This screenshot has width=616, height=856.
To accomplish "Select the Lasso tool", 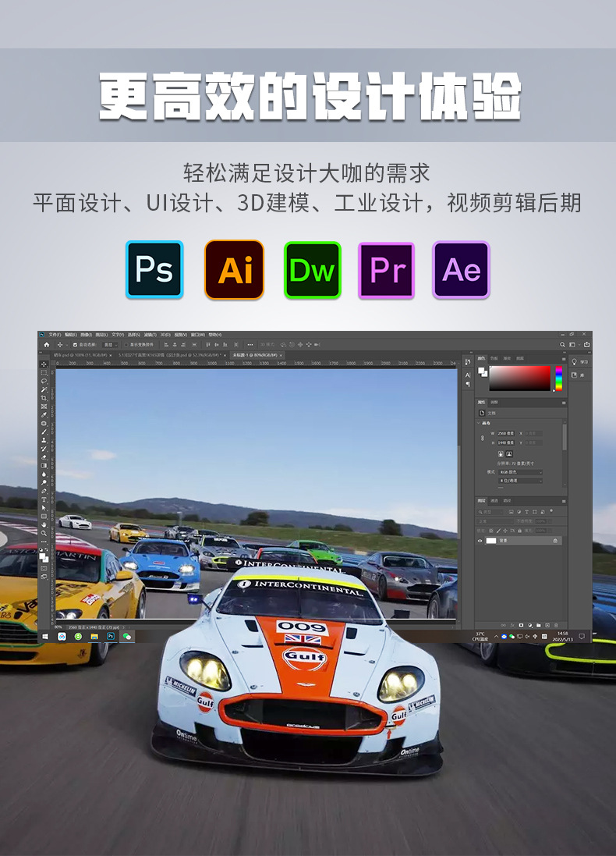I will click(44, 381).
